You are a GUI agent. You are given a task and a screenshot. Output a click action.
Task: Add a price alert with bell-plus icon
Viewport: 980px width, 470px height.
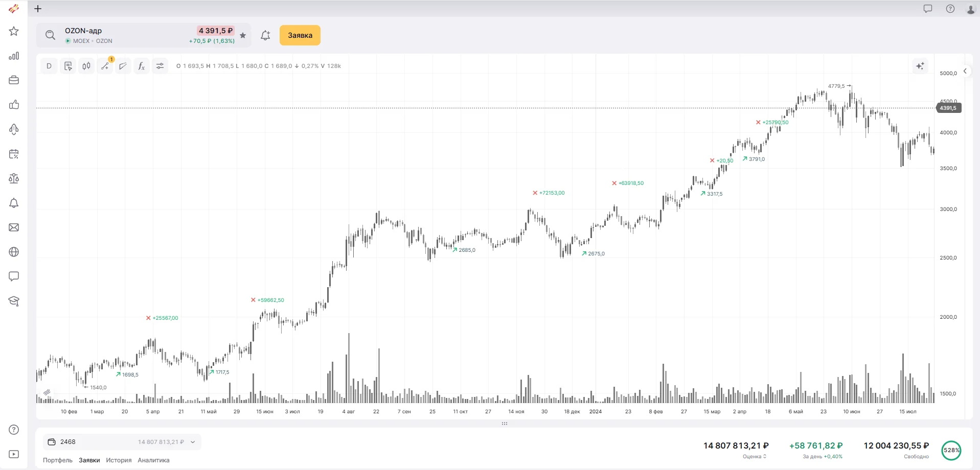click(x=265, y=35)
